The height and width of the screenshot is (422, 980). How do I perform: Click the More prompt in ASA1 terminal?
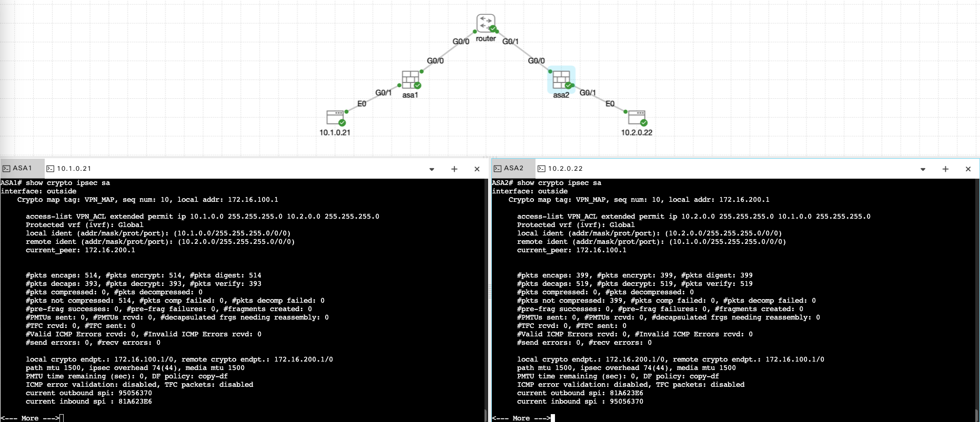point(30,418)
